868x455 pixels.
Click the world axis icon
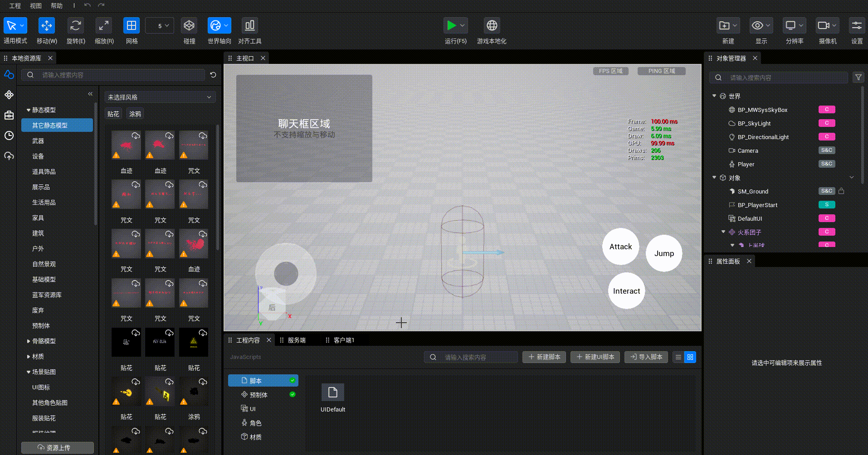pyautogui.click(x=216, y=26)
